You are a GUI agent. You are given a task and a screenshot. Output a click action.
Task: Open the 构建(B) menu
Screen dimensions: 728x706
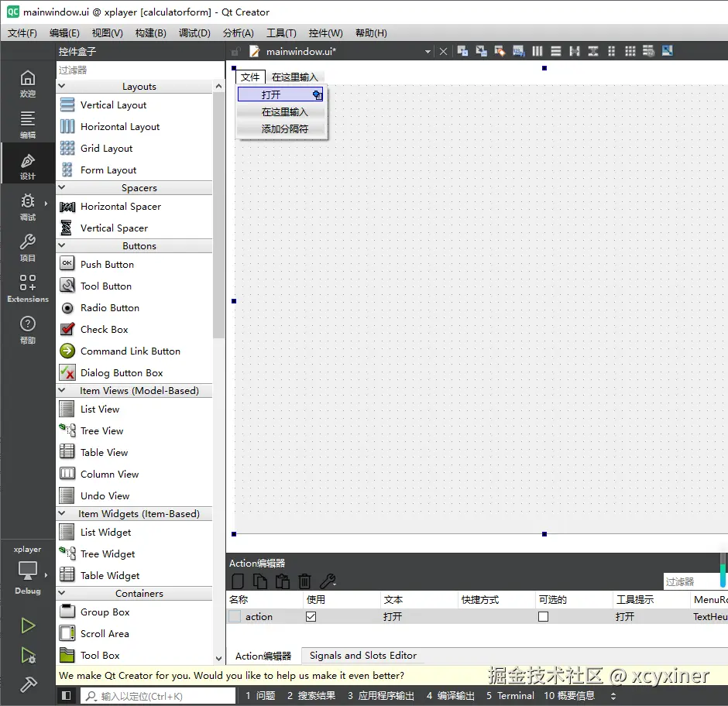(x=150, y=33)
